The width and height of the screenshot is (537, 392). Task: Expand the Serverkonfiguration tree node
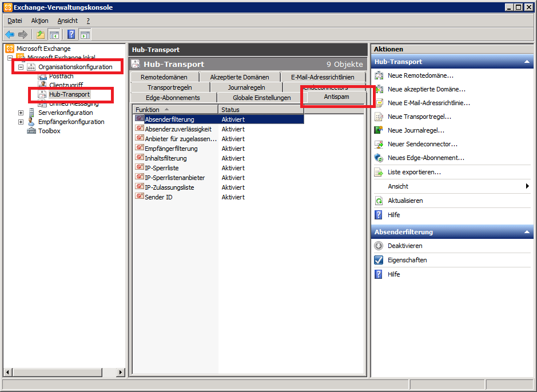click(21, 113)
